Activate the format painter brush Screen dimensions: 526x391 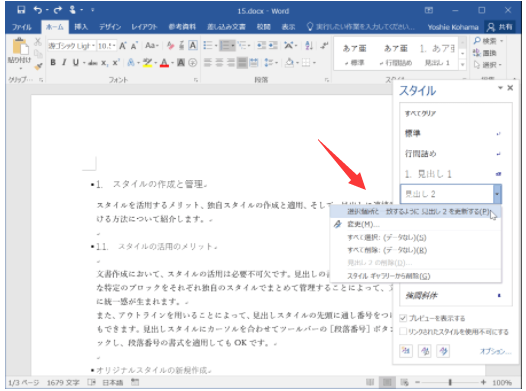[38, 66]
